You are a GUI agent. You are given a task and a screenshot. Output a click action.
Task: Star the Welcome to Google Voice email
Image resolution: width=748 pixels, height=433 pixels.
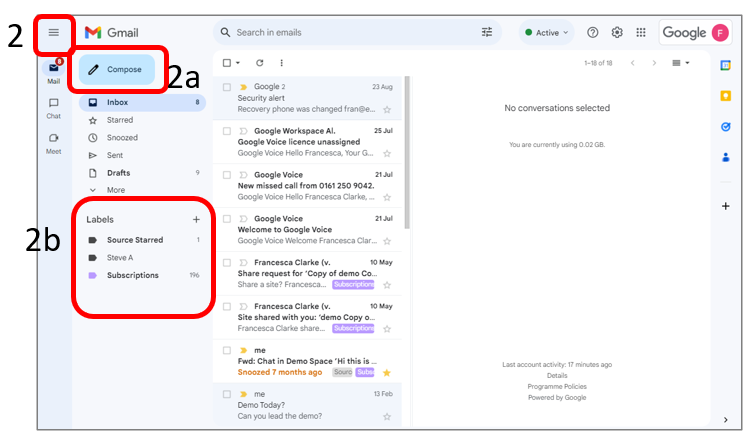387,241
